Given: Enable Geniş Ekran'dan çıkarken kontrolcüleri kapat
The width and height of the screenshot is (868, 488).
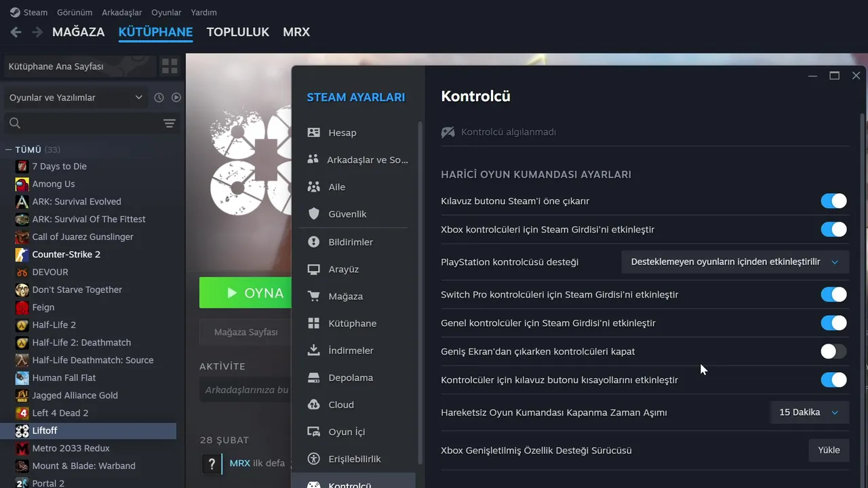Looking at the screenshot, I should click(x=834, y=352).
